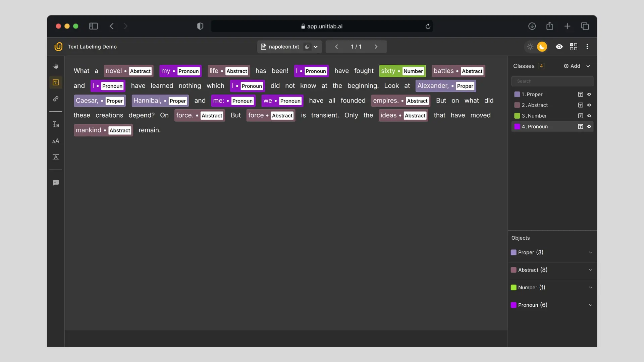Hide the Number class with eye icon
This screenshot has height=362, width=644.
pyautogui.click(x=589, y=116)
